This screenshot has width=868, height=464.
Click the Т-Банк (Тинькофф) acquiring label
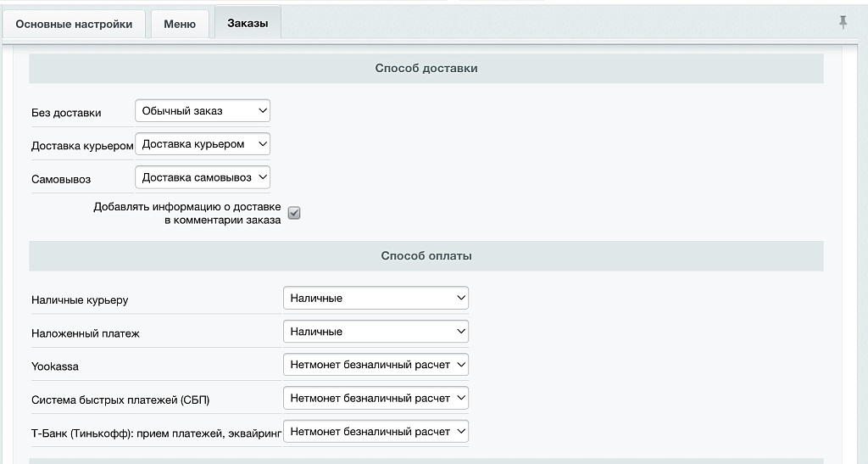(x=157, y=433)
